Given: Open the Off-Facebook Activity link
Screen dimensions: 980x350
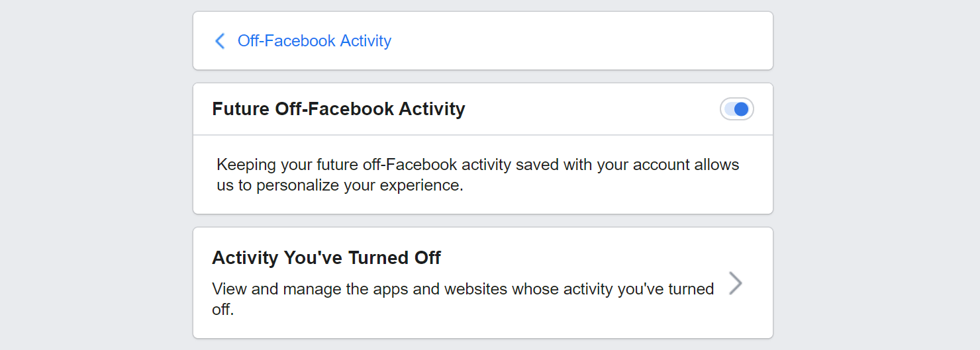Looking at the screenshot, I should point(314,41).
